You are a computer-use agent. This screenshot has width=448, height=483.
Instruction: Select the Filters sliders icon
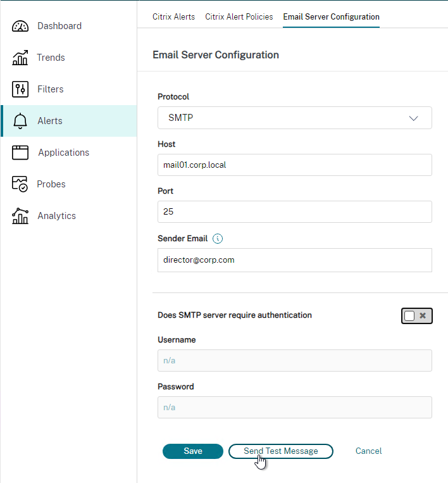click(x=20, y=89)
